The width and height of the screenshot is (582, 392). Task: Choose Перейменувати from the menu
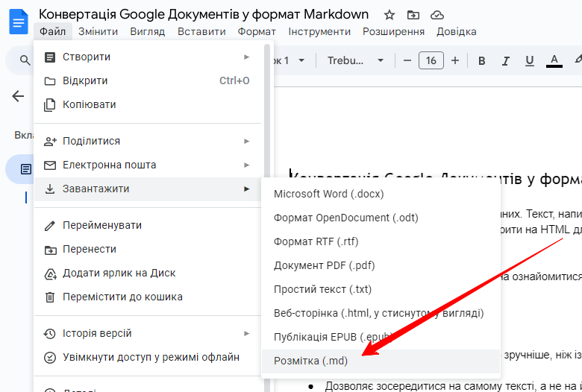coord(148,226)
